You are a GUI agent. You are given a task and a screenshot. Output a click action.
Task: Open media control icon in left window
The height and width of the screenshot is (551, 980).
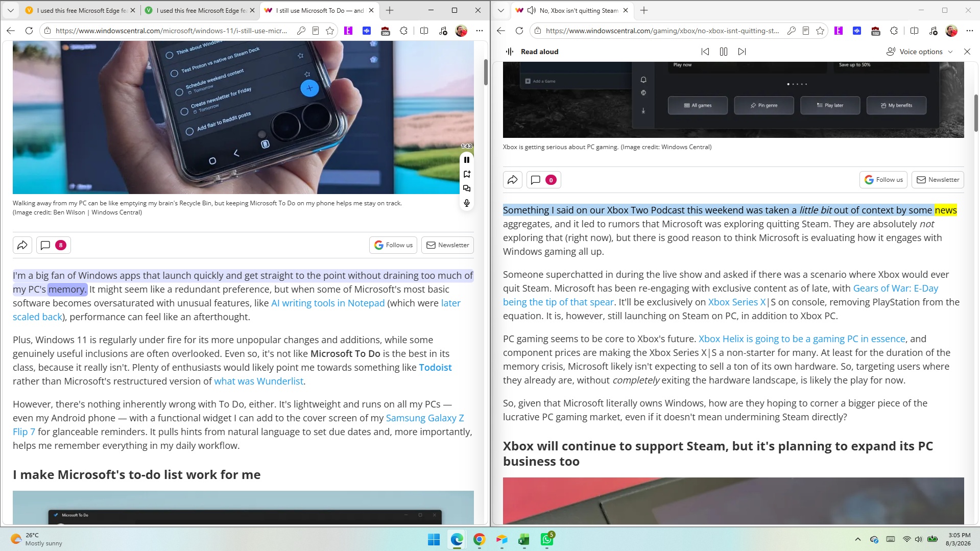pyautogui.click(x=443, y=31)
